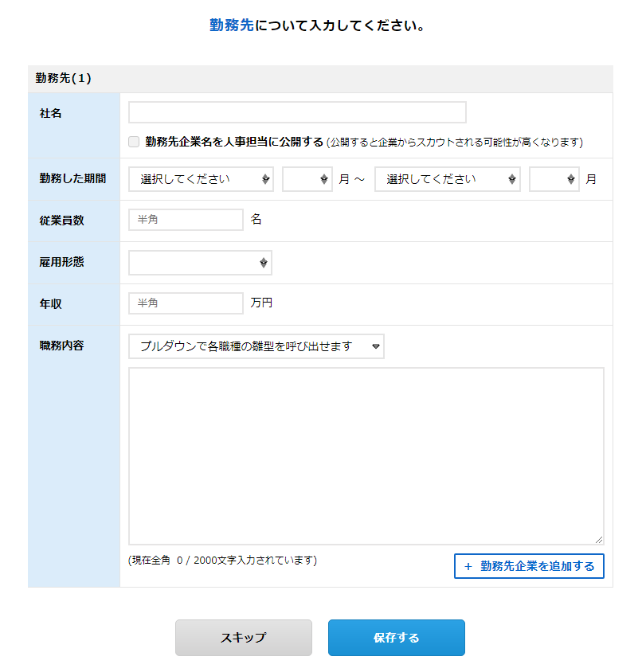Screen dimensions: 642x672
Task: Click the 勤務先(1) section header
Action: click(x=320, y=79)
